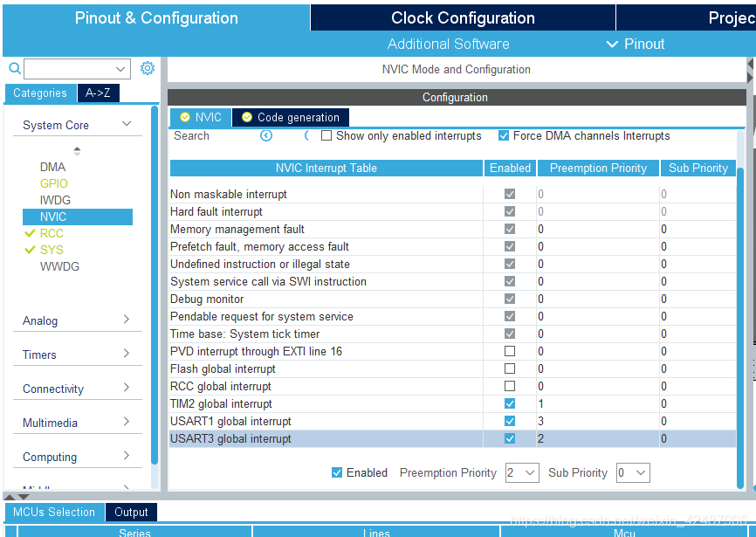This screenshot has height=537, width=756.
Task: Click the sort arrows under System Core
Action: 77,150
